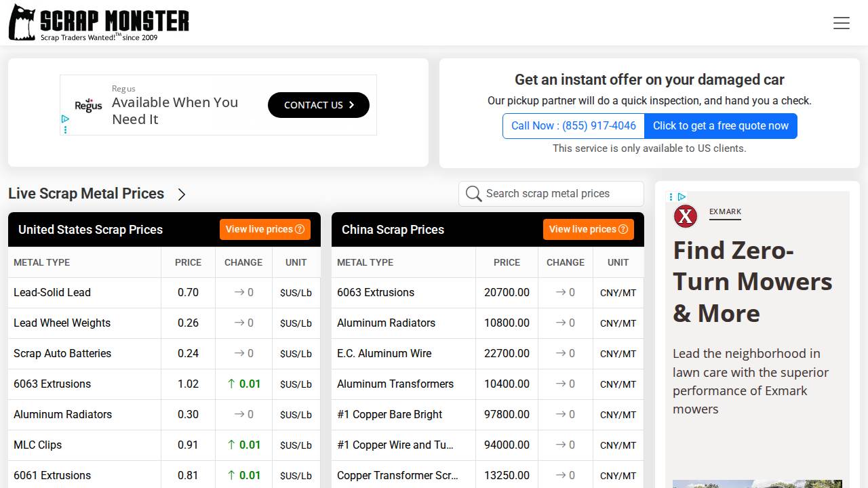Click green up arrow for 6063 Extrusions
Screen dimensions: 868x488
(x=231, y=384)
